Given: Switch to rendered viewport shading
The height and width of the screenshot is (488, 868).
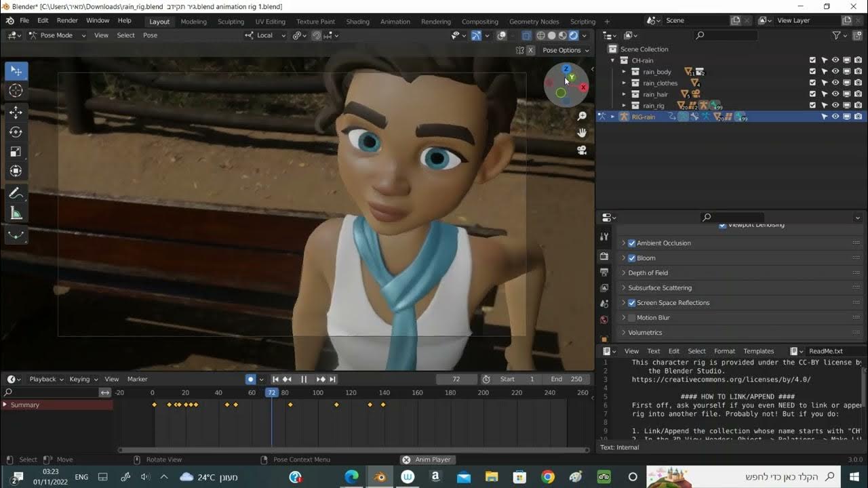Looking at the screenshot, I should [573, 35].
